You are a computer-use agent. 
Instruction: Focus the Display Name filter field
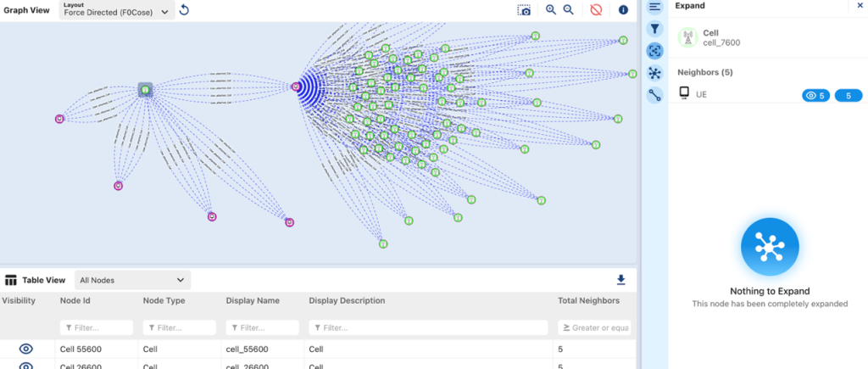pyautogui.click(x=263, y=328)
